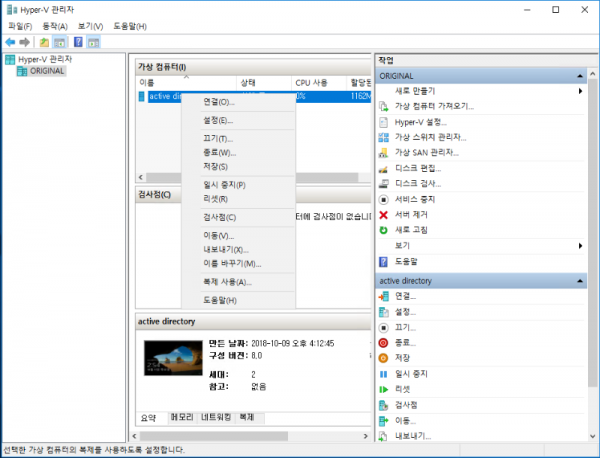Select Hyper-V 관리자 root tree node
The width and height of the screenshot is (600, 458).
39,59
